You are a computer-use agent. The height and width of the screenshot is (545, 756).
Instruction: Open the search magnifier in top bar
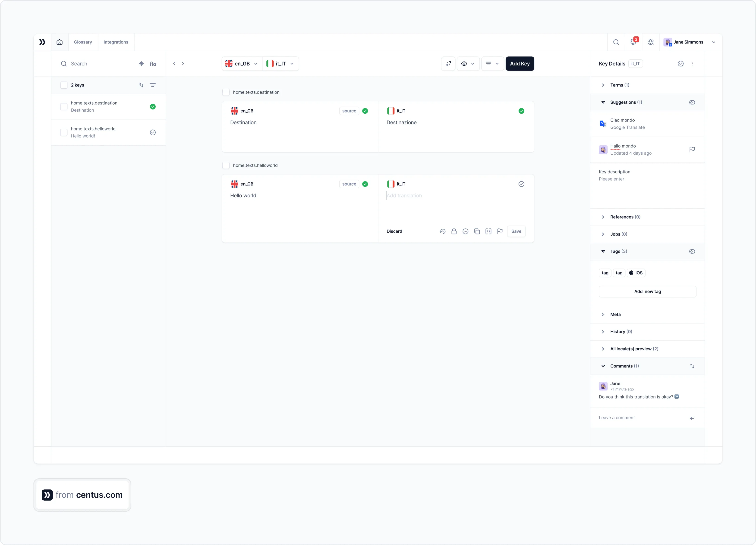coord(616,42)
